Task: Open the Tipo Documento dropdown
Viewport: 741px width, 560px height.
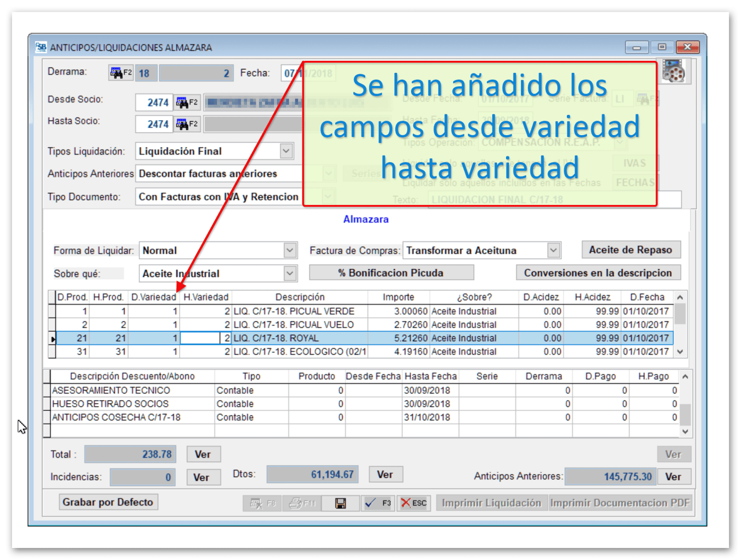Action: 329,197
